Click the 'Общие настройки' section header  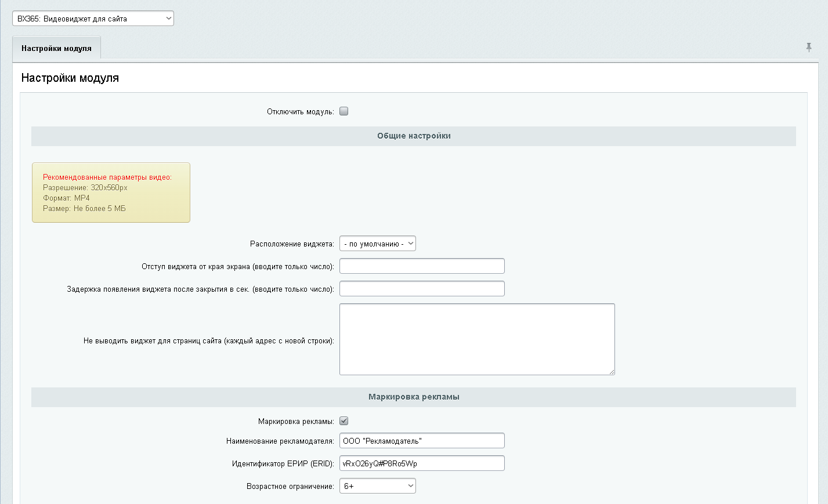pos(413,136)
